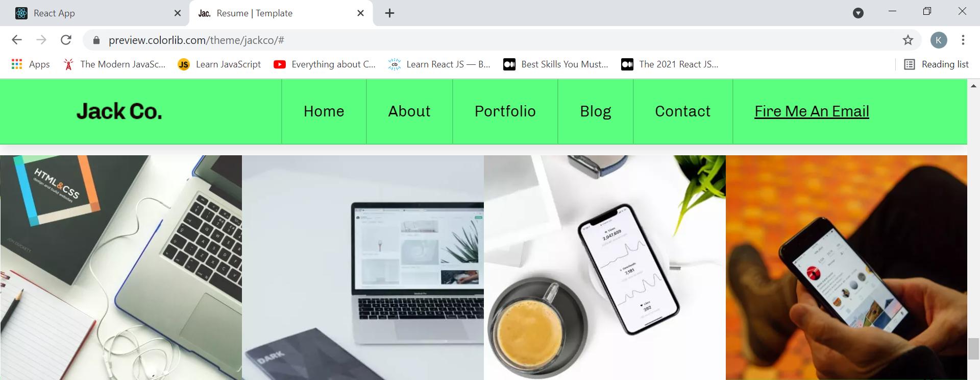
Task: Open the Portfolio menu item
Action: 505,111
